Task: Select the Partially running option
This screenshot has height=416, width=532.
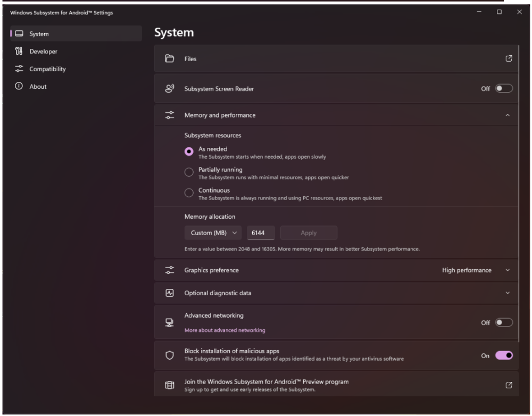Action: click(x=189, y=172)
